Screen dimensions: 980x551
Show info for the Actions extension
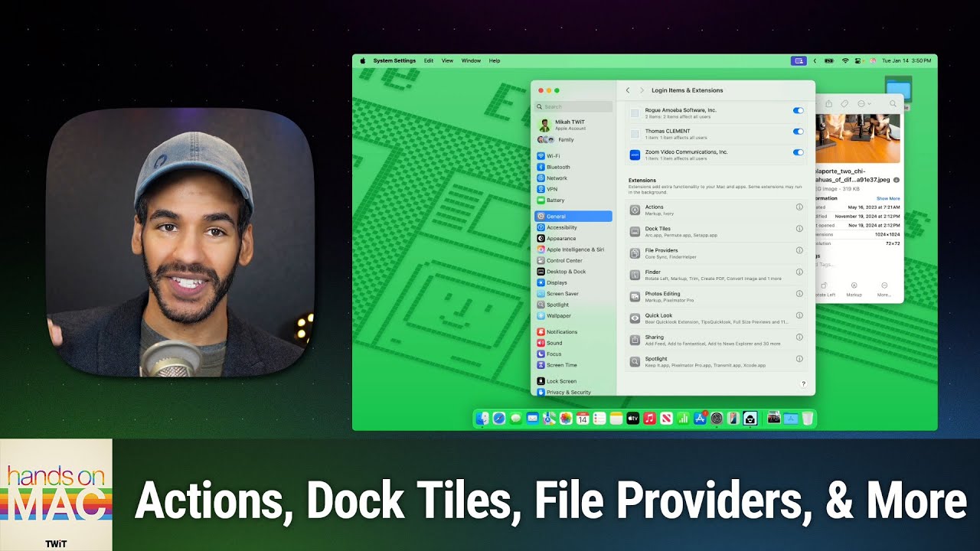point(799,207)
